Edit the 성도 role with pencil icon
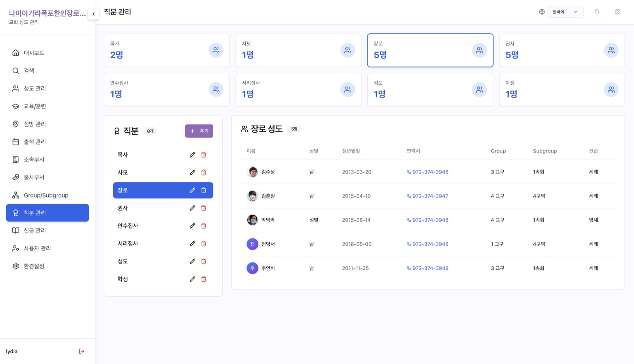This screenshot has width=634, height=364. (192, 261)
